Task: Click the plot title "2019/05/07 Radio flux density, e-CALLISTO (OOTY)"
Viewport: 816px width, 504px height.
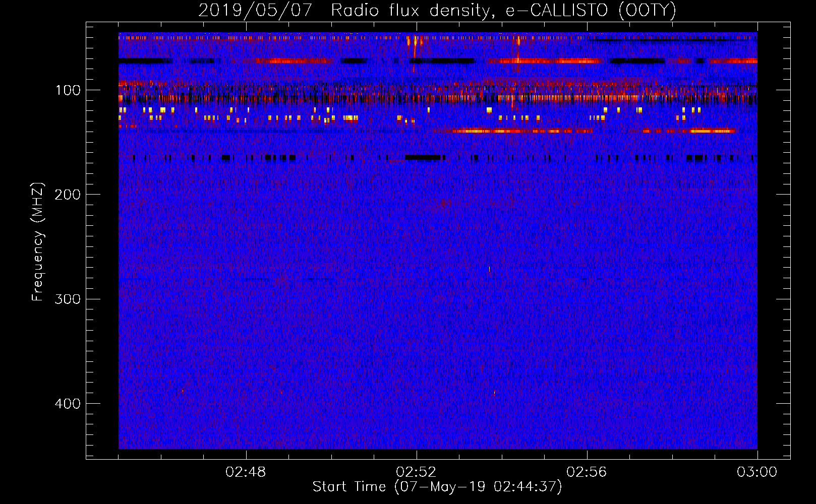Action: tap(437, 11)
